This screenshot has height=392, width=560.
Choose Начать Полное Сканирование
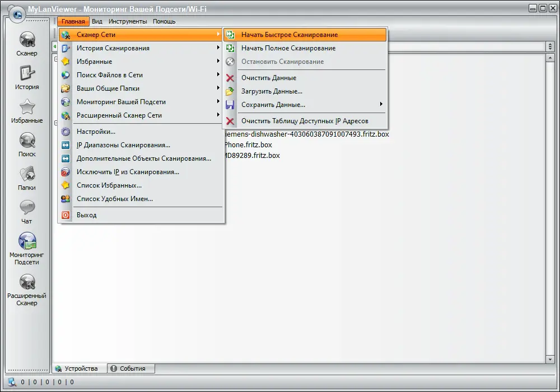tap(305, 48)
